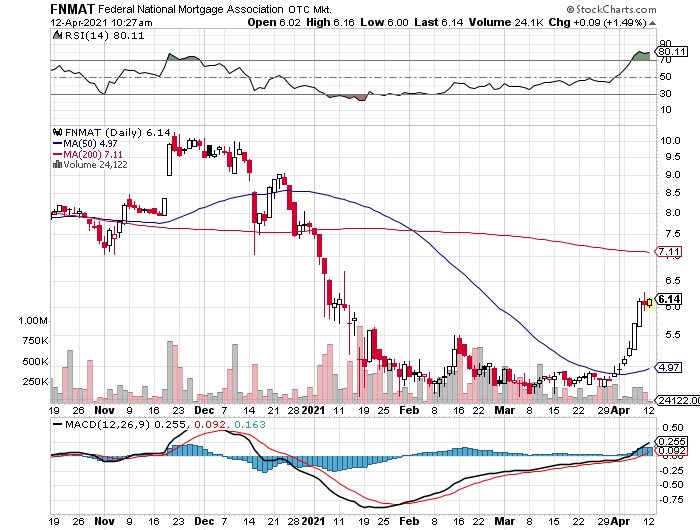Click the 1.00M volume scale label
Viewport: 700px width, 530px height.
pos(33,321)
